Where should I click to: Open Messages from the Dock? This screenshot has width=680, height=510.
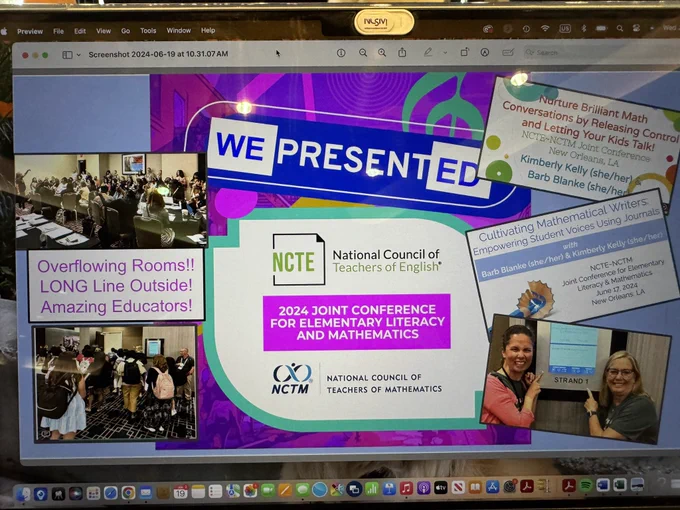pos(302,490)
